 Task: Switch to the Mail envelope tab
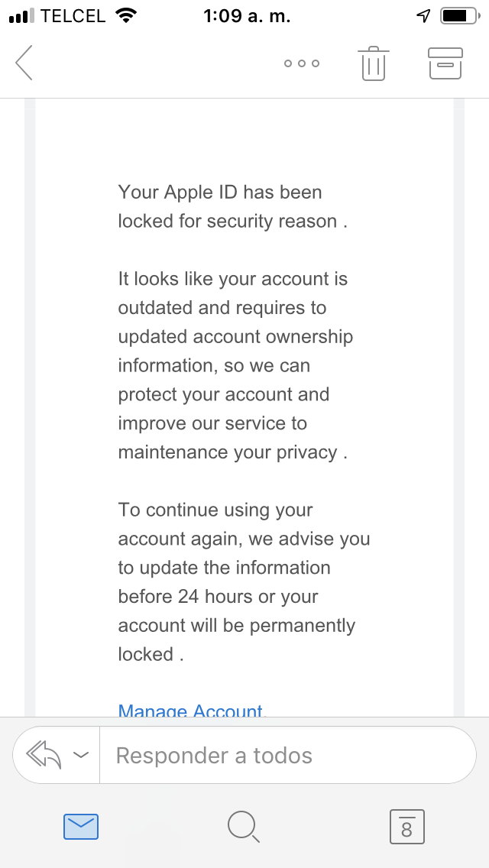pyautogui.click(x=80, y=826)
